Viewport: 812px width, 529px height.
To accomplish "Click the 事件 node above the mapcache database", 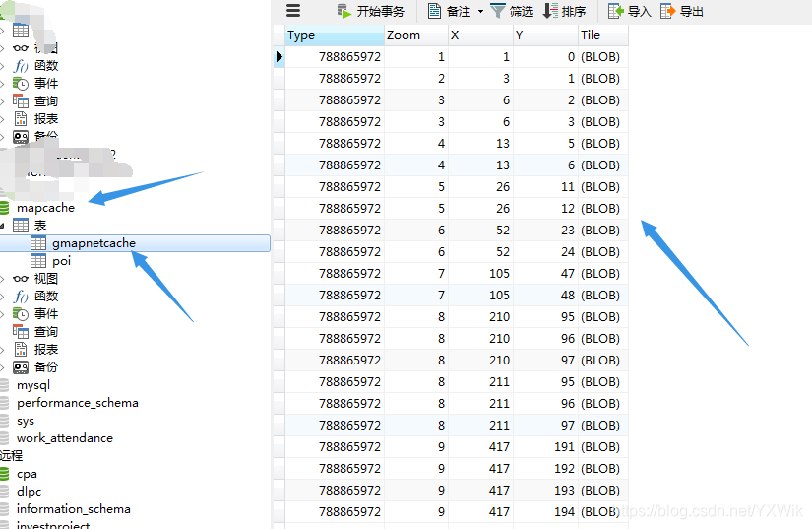I will pos(46,84).
